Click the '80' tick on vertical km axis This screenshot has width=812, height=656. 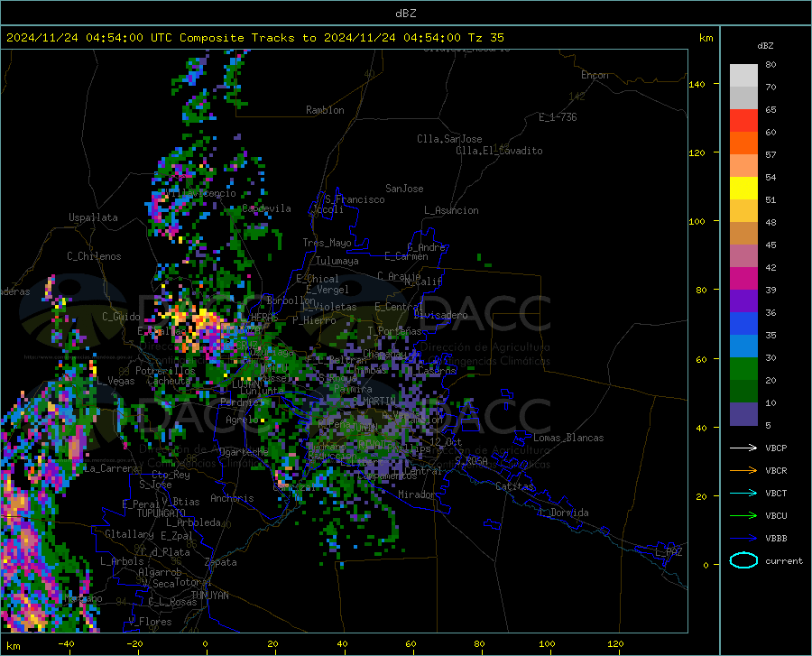tap(701, 290)
